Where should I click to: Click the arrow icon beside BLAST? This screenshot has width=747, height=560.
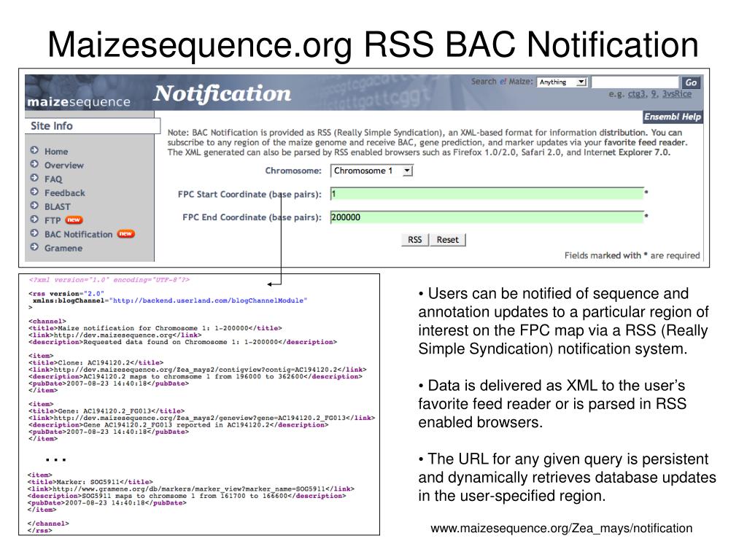pos(34,206)
